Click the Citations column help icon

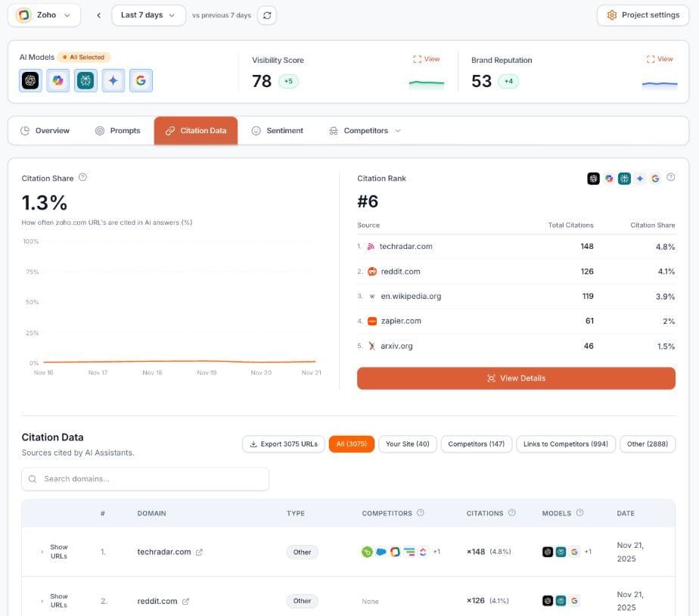pyautogui.click(x=511, y=513)
